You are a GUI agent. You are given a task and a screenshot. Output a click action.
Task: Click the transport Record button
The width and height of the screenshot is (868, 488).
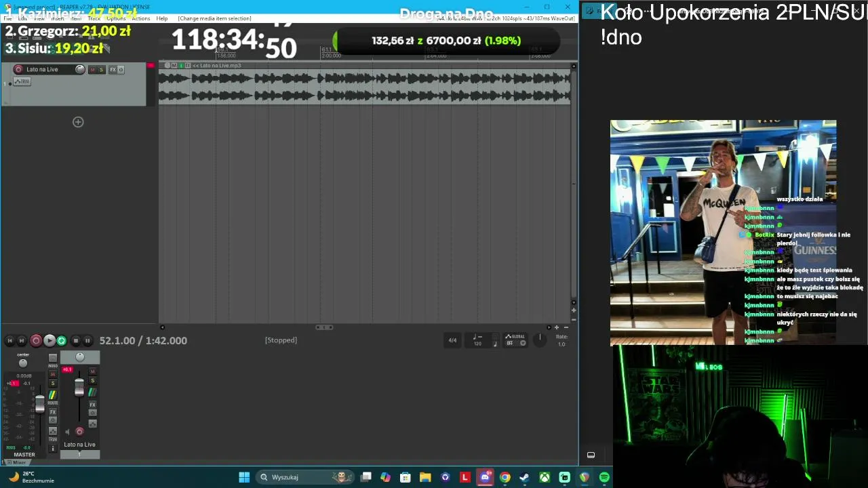[36, 341]
